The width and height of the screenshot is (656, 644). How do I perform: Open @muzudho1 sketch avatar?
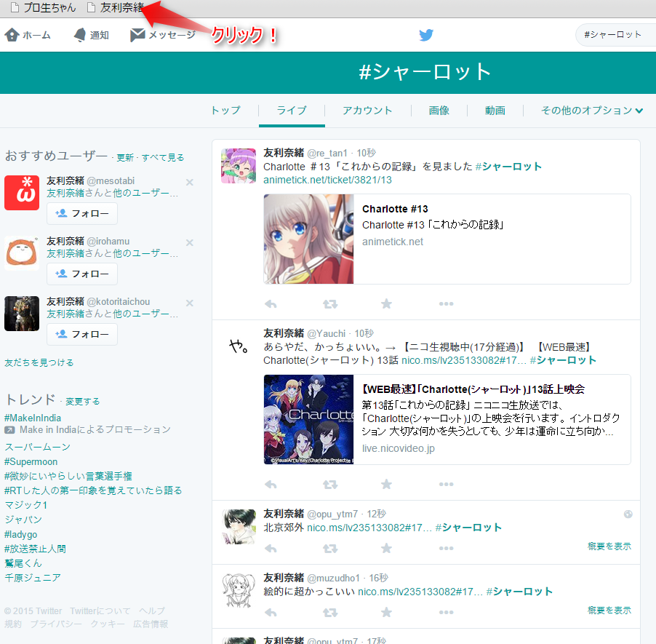tap(239, 590)
